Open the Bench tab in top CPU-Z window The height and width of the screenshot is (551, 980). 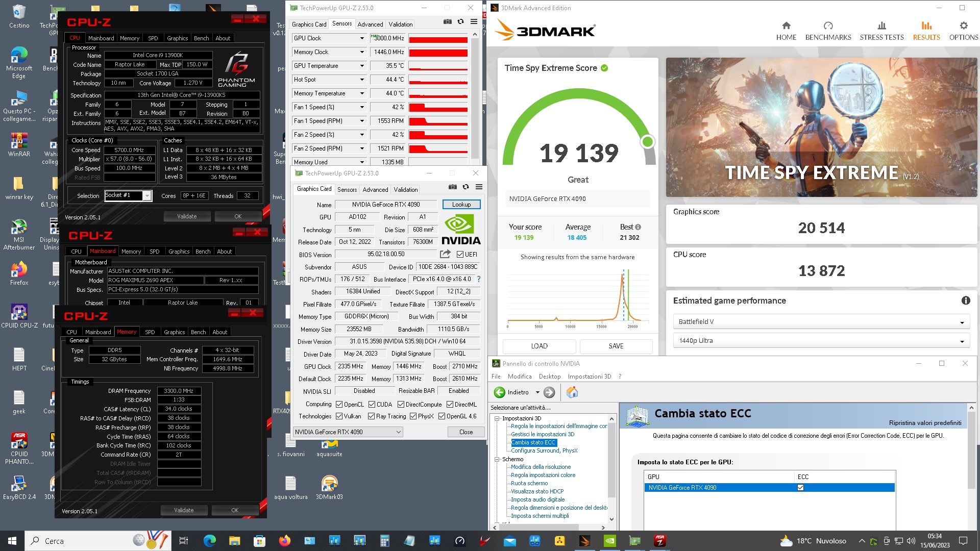click(x=201, y=38)
